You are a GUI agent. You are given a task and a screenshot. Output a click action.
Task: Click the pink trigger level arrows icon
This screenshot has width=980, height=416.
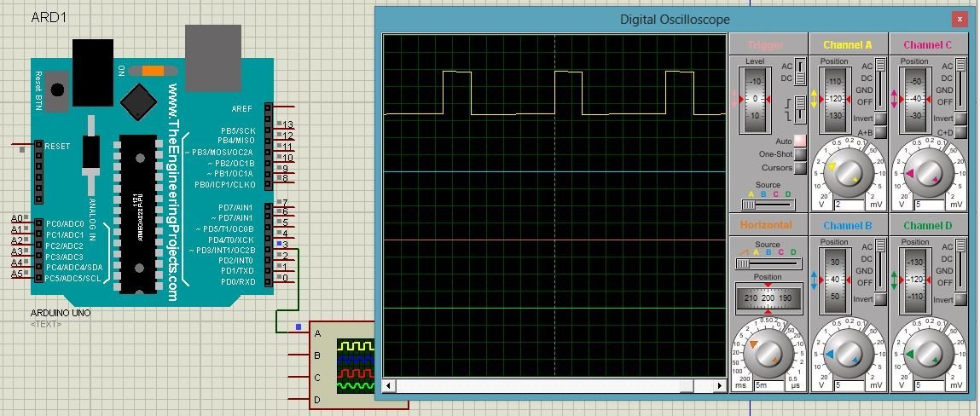[x=734, y=100]
